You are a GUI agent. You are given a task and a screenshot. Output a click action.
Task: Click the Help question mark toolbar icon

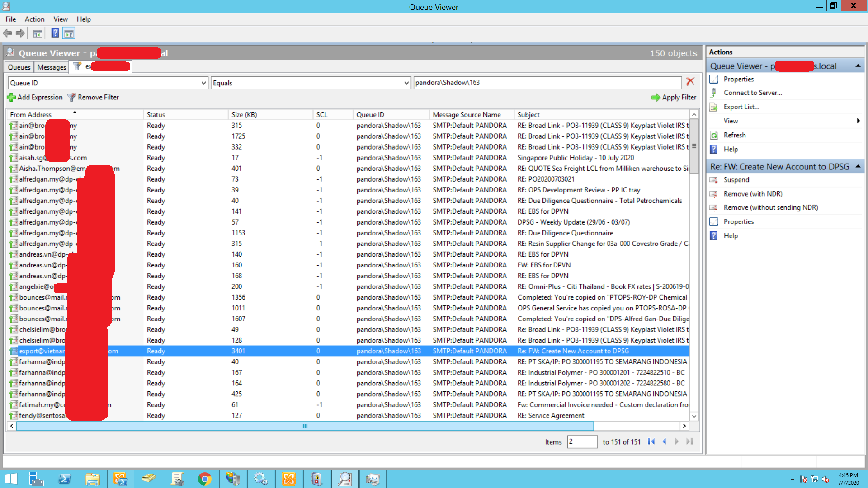55,33
